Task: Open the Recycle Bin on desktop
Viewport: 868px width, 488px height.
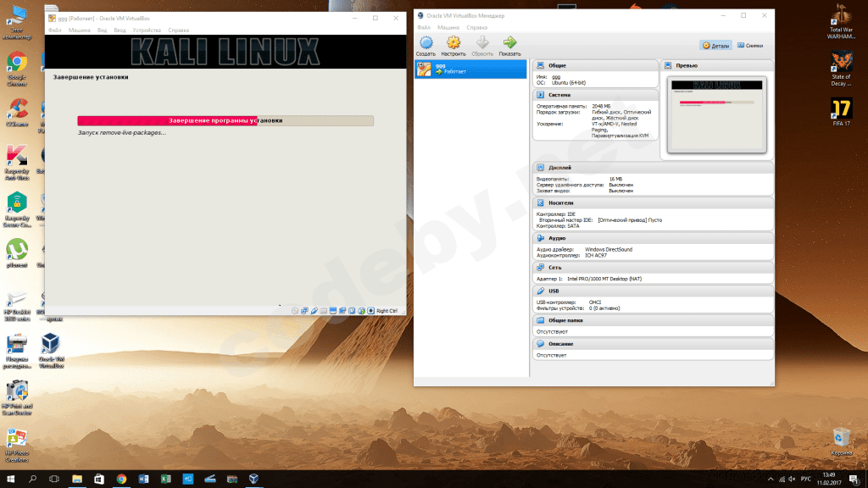Action: (x=842, y=439)
